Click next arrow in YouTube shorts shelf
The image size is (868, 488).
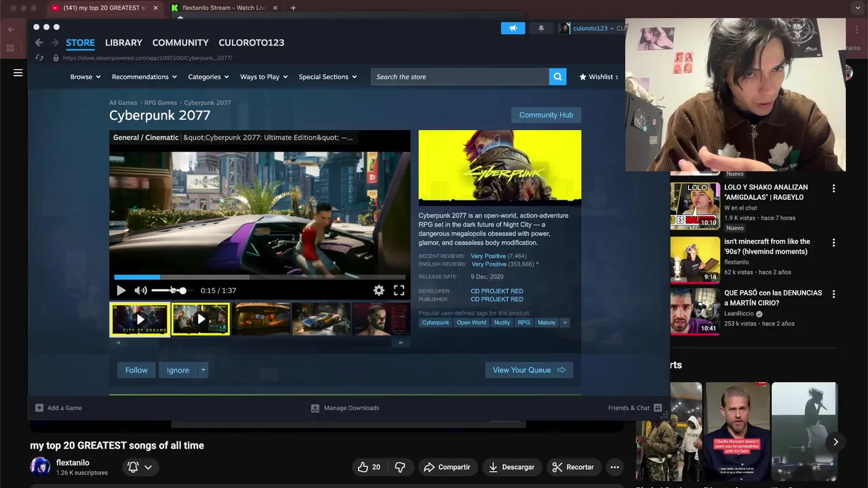[x=835, y=442]
